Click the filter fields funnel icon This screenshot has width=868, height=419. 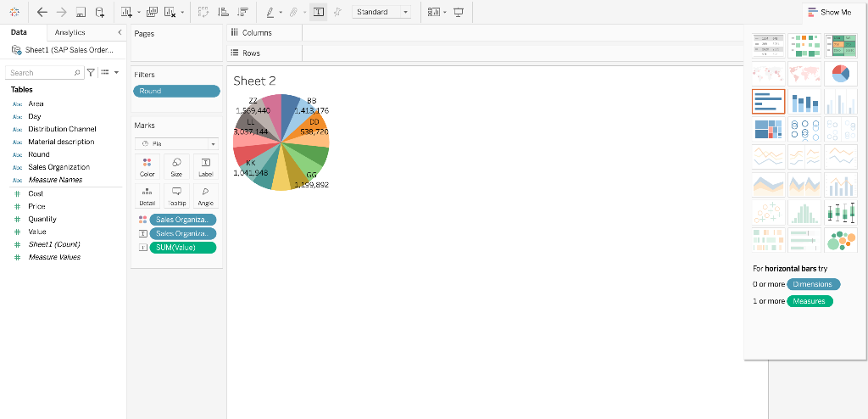click(91, 72)
